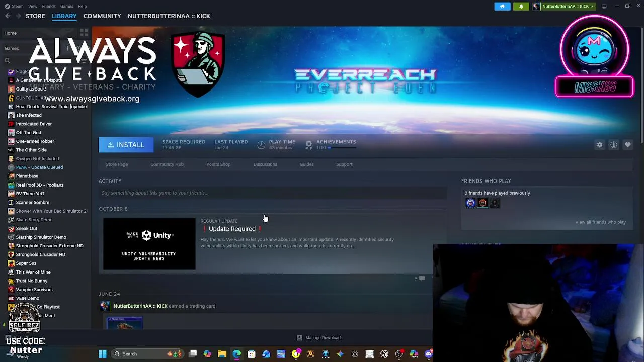Click the Intoxicated Driver game icon
Image resolution: width=644 pixels, height=362 pixels.
click(x=11, y=124)
